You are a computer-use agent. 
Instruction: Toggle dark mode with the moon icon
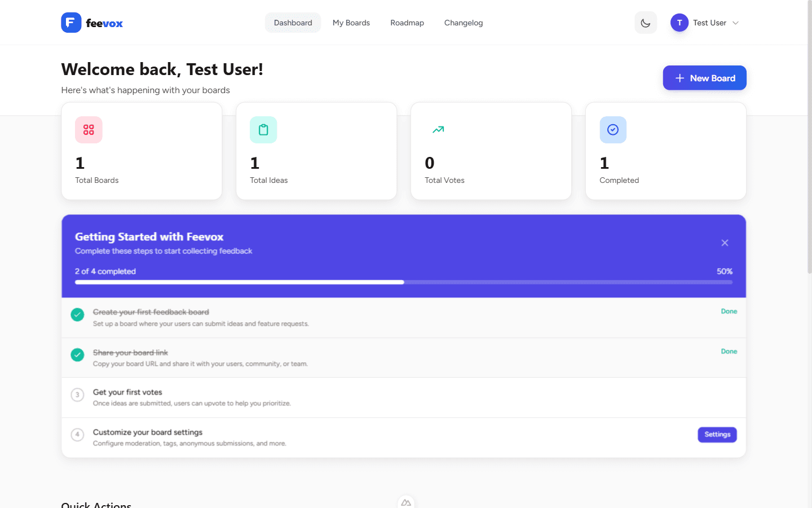point(646,23)
